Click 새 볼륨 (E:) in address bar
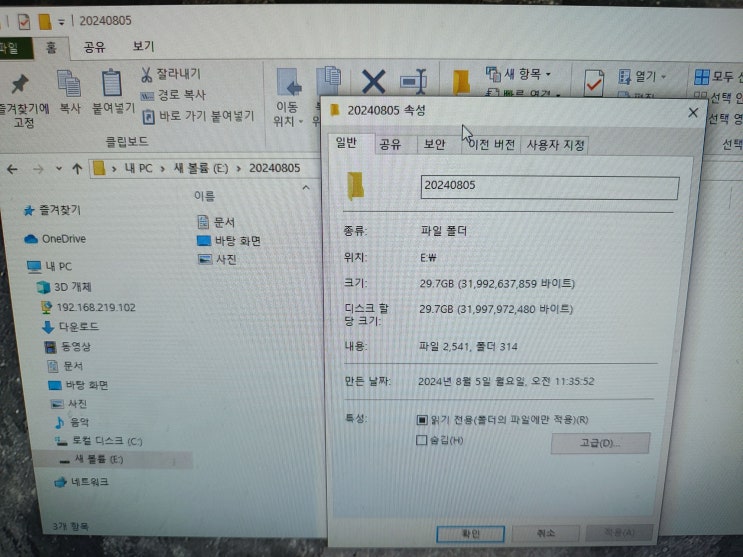743x557 pixels. (x=201, y=168)
